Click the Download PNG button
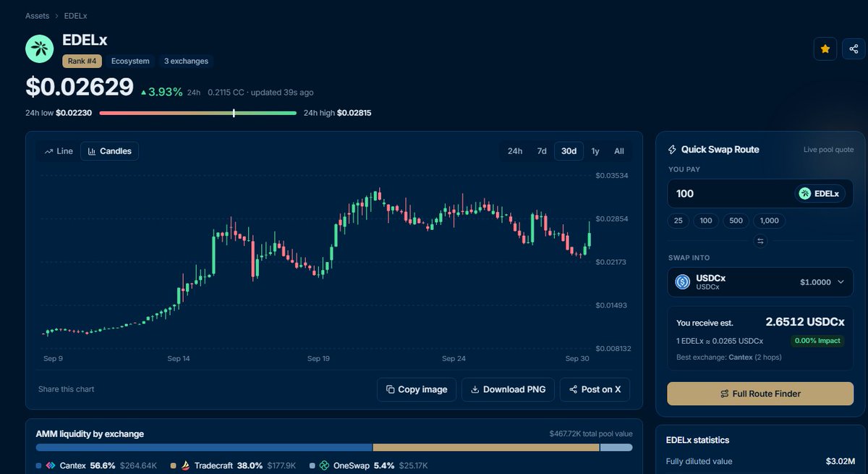The image size is (868, 474). click(509, 389)
